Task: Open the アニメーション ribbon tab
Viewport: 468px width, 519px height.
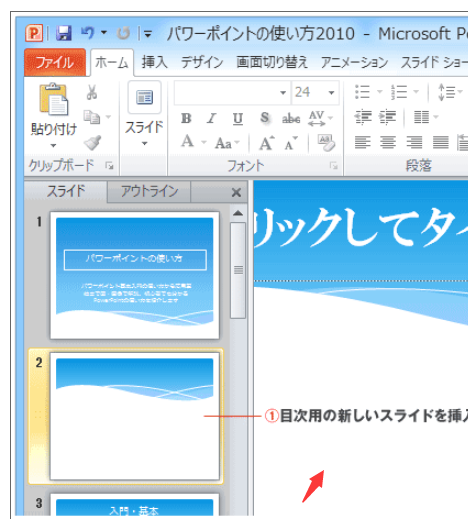Action: pyautogui.click(x=354, y=62)
